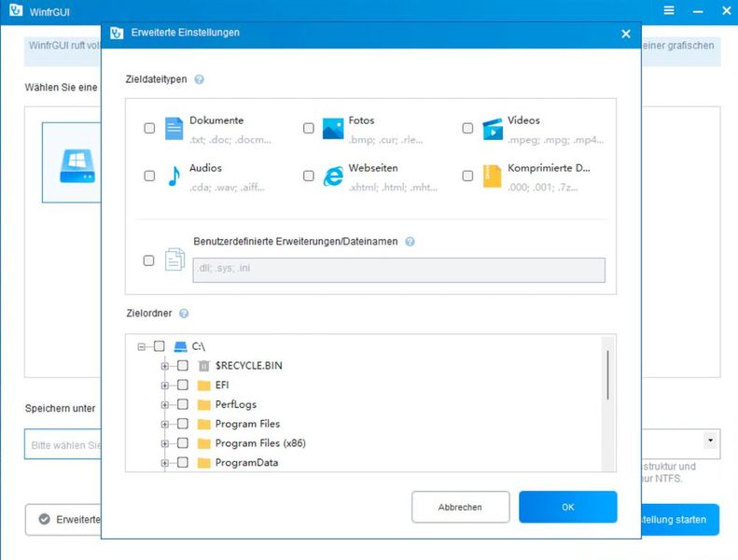The image size is (738, 560).
Task: Click the Videos clapperboard icon
Action: 493,129
